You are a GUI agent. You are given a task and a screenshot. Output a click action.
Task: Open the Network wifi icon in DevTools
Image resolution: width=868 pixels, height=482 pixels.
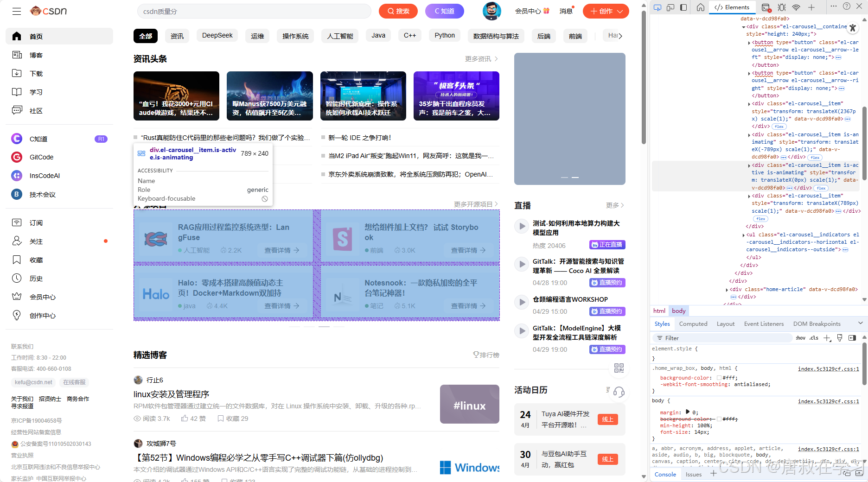pyautogui.click(x=796, y=7)
